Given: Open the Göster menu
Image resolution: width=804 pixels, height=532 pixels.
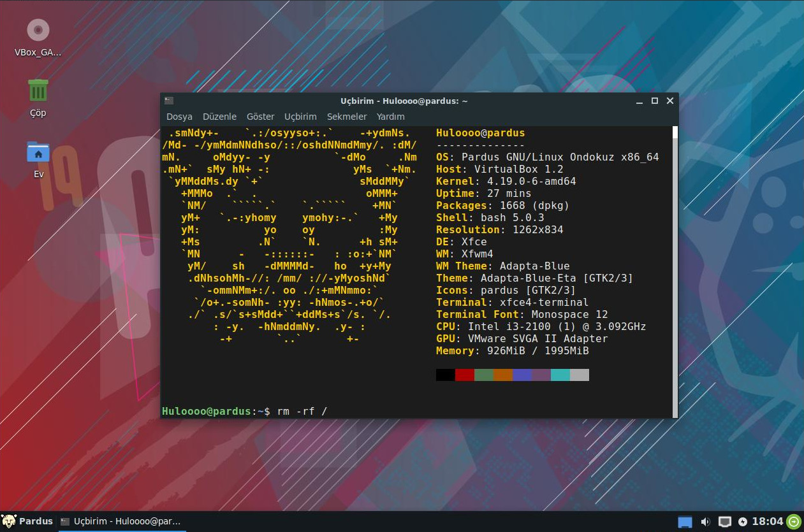Looking at the screenshot, I should point(260,117).
